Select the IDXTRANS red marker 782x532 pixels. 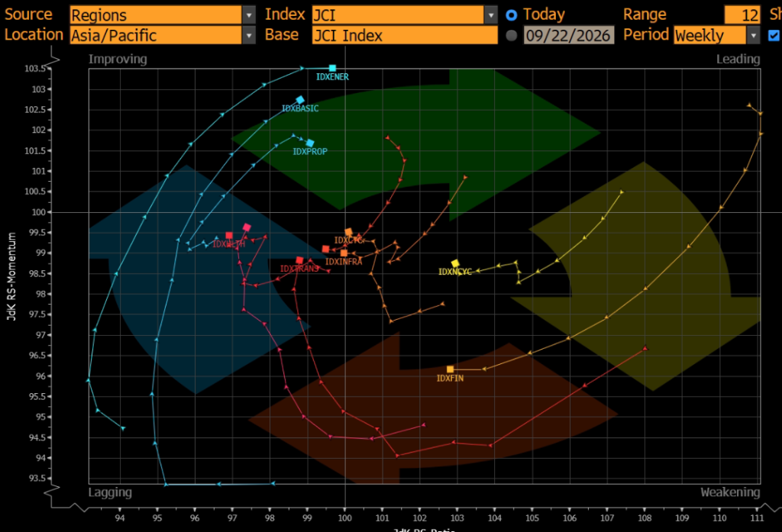(x=299, y=260)
